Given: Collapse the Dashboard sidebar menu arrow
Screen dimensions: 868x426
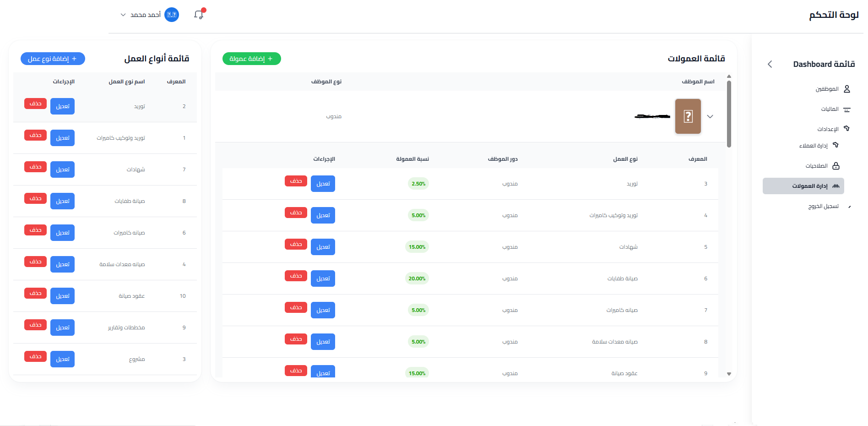Looking at the screenshot, I should point(770,64).
